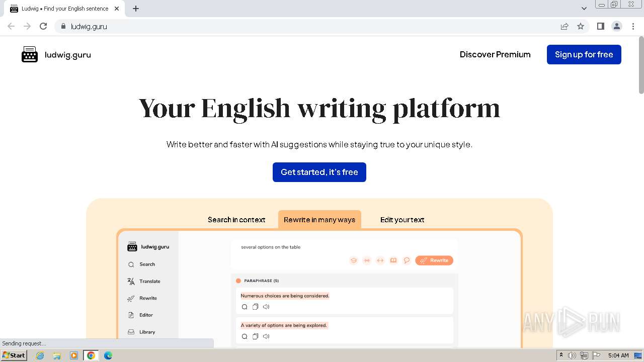Viewport: 644px width, 362px height.
Task: Click the 5:04 AM clock
Action: [x=618, y=355]
